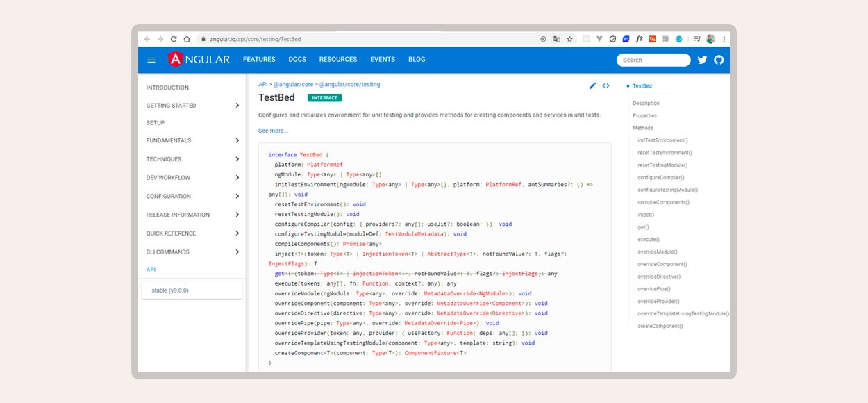Select API in the sidebar
Viewport: 868px width, 403px height.
[x=151, y=270]
